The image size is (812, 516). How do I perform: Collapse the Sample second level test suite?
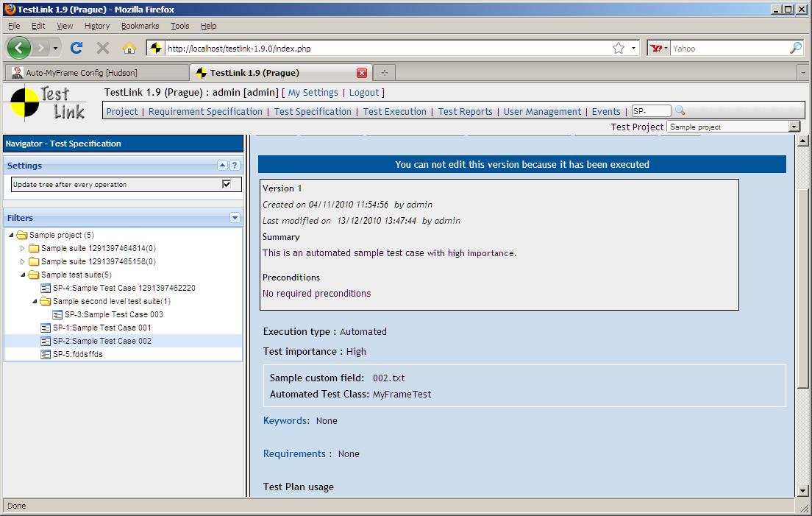(x=35, y=302)
